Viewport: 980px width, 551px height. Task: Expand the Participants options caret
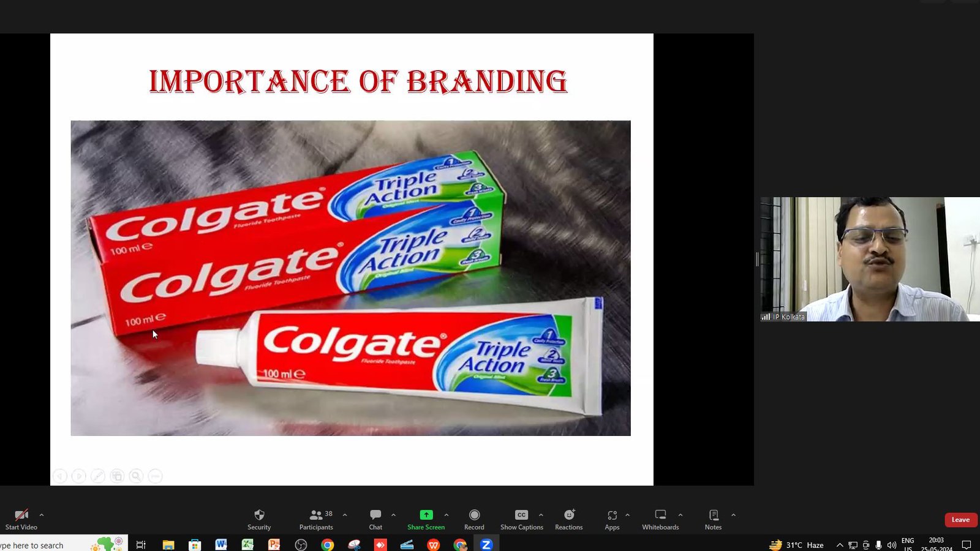(x=345, y=515)
